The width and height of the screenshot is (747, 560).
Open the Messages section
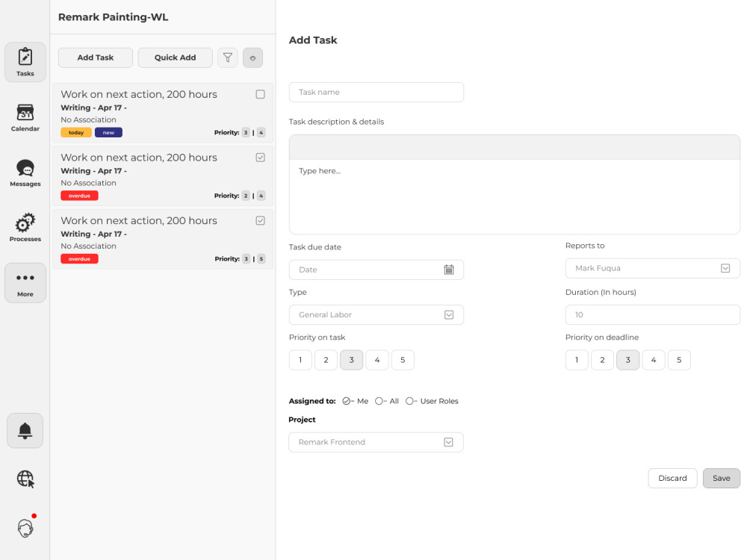[x=25, y=173]
